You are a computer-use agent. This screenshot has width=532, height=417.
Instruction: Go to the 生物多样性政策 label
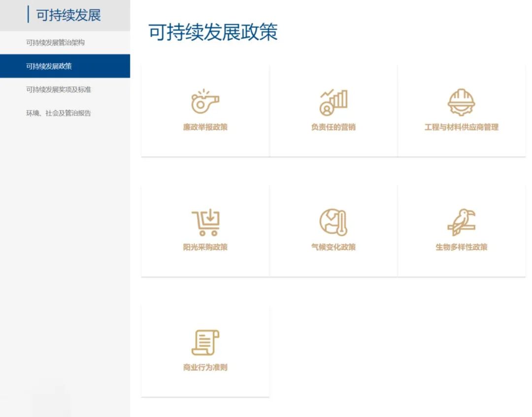pos(461,247)
